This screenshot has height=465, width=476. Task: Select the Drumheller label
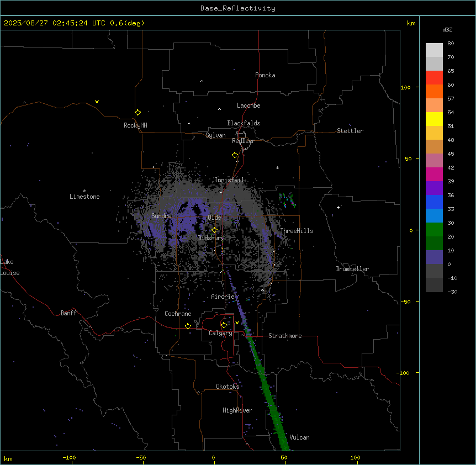point(352,269)
